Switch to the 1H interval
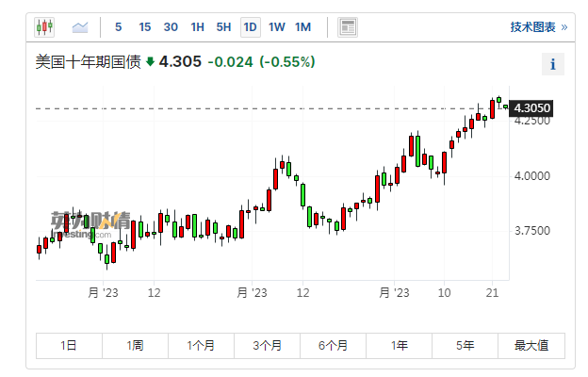Image resolution: width=588 pixels, height=377 pixels. coord(197,26)
